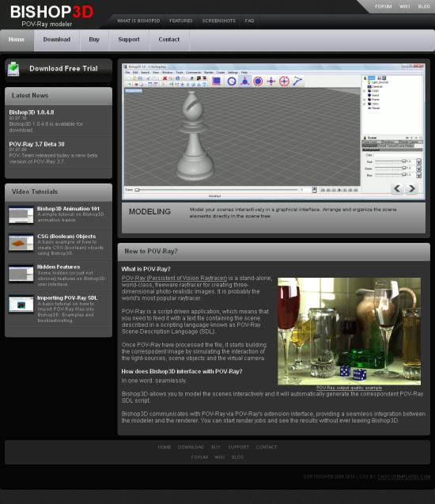Click Download Free Trial button text
Viewport: 435px width, 504px height.
[x=63, y=69]
